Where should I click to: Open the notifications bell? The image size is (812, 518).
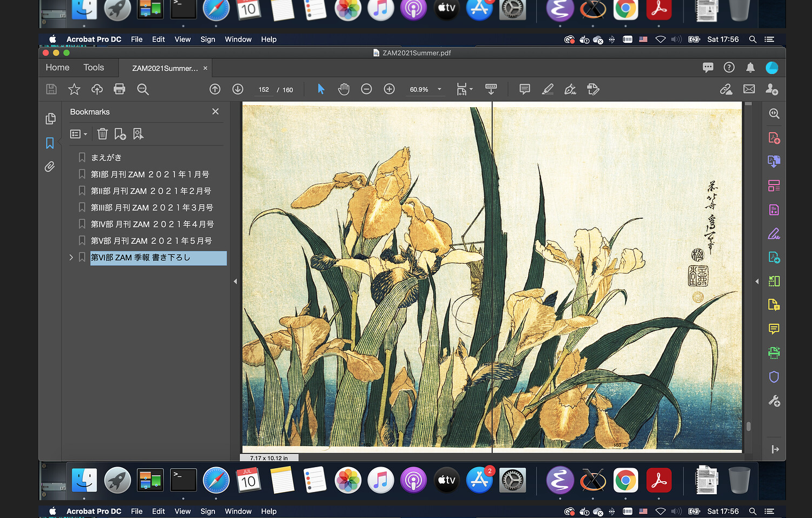[x=750, y=68]
